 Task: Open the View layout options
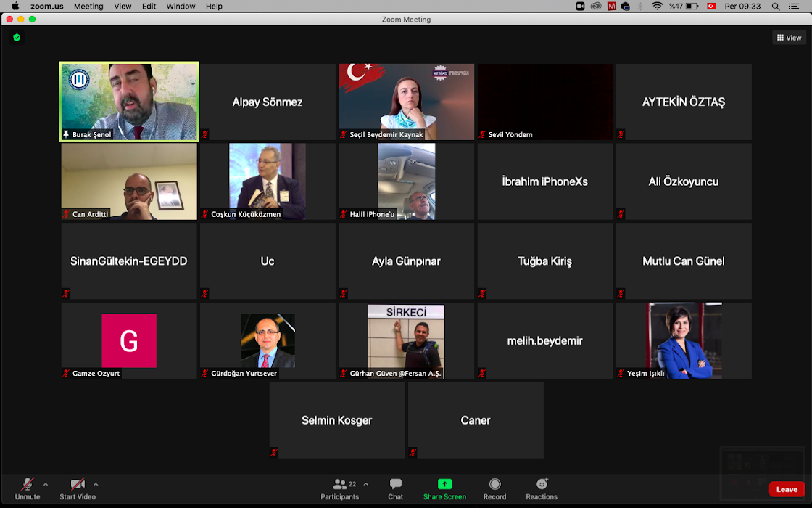(x=789, y=38)
